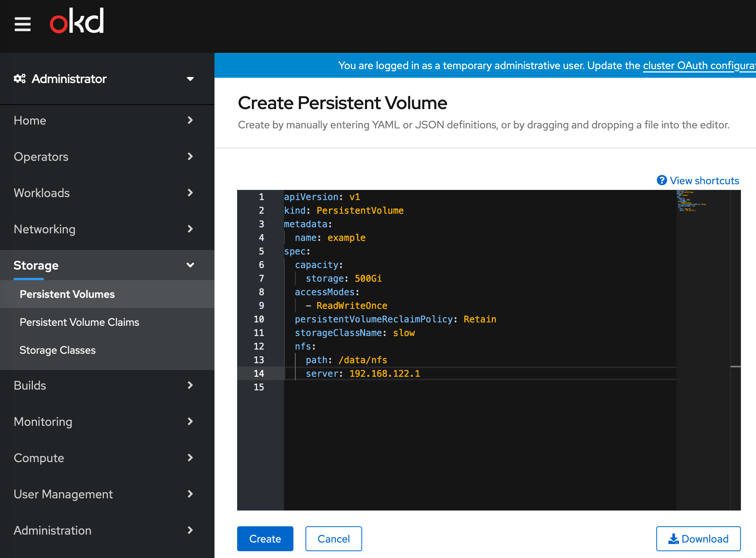Cancel persistent volume creation
The width and height of the screenshot is (756, 558).
[x=333, y=539]
